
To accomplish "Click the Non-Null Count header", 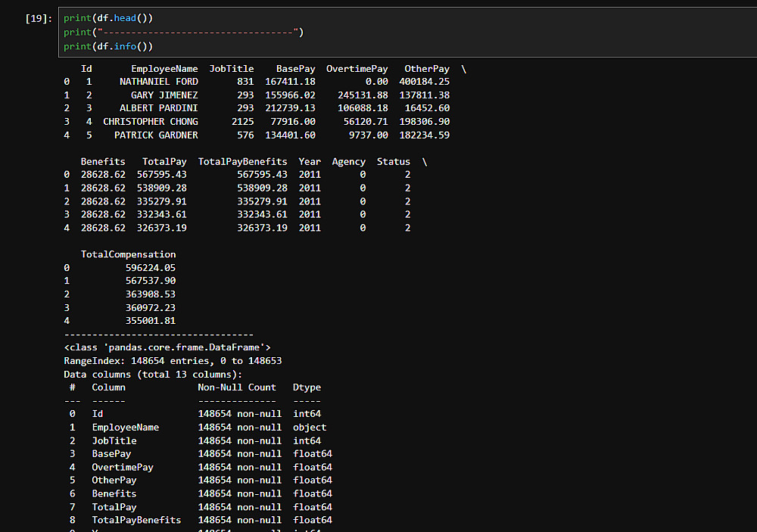I will pyautogui.click(x=237, y=387).
